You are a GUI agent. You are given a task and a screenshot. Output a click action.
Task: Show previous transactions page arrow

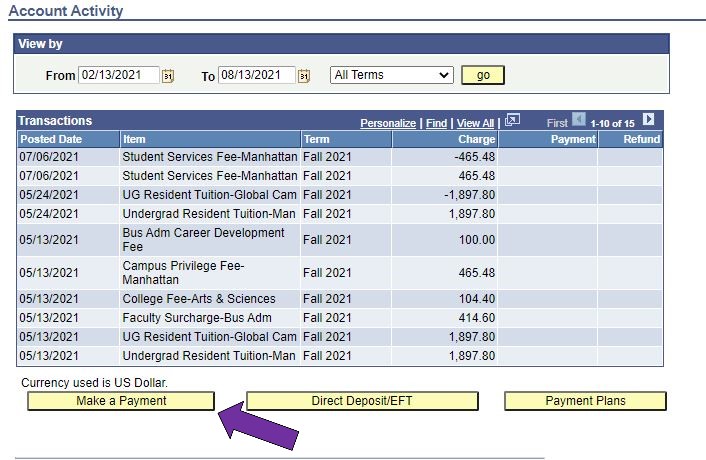tap(579, 119)
